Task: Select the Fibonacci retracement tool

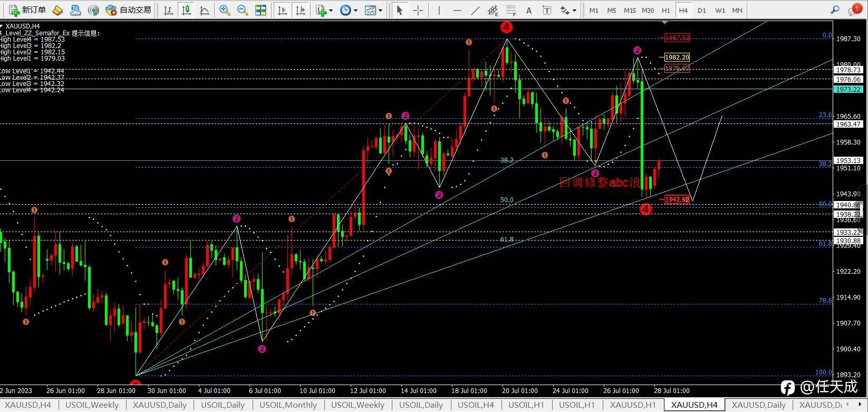Action: pyautogui.click(x=511, y=9)
